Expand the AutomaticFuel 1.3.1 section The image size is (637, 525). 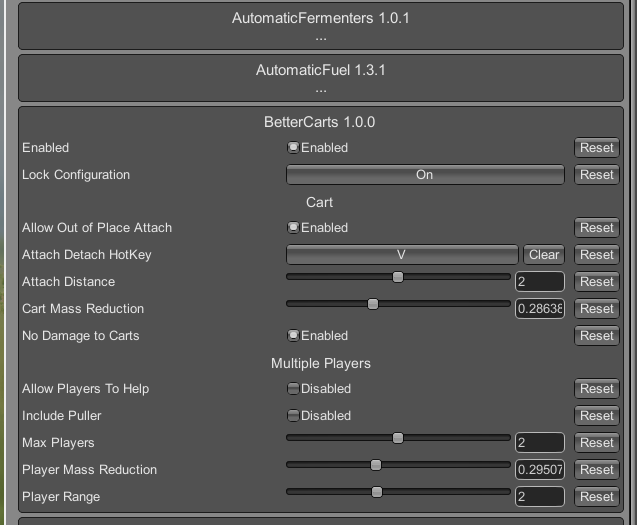pyautogui.click(x=321, y=78)
